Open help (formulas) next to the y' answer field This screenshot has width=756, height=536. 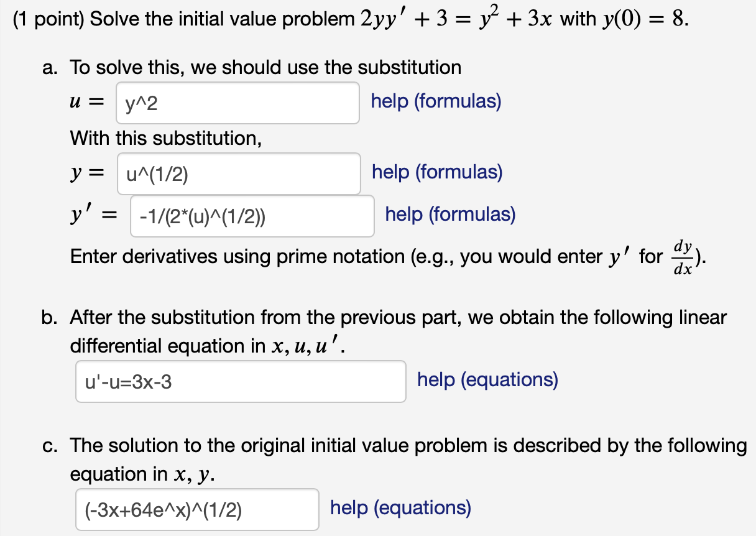450,215
